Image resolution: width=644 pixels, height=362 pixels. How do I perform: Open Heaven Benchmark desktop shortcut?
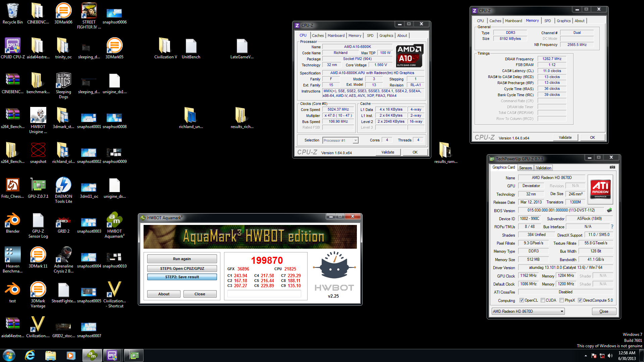(x=13, y=260)
